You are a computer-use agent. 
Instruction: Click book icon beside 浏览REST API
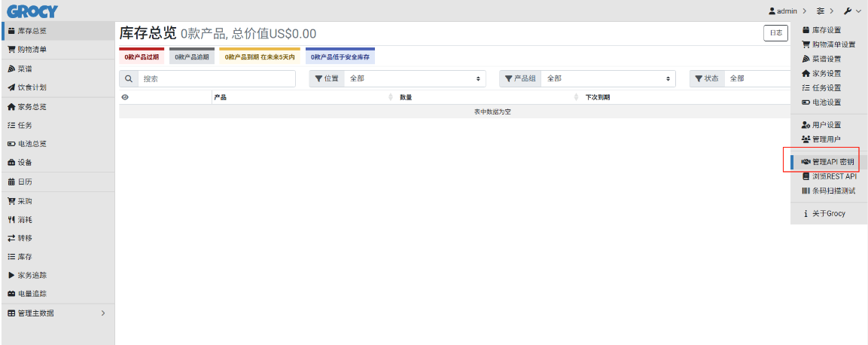click(x=806, y=176)
